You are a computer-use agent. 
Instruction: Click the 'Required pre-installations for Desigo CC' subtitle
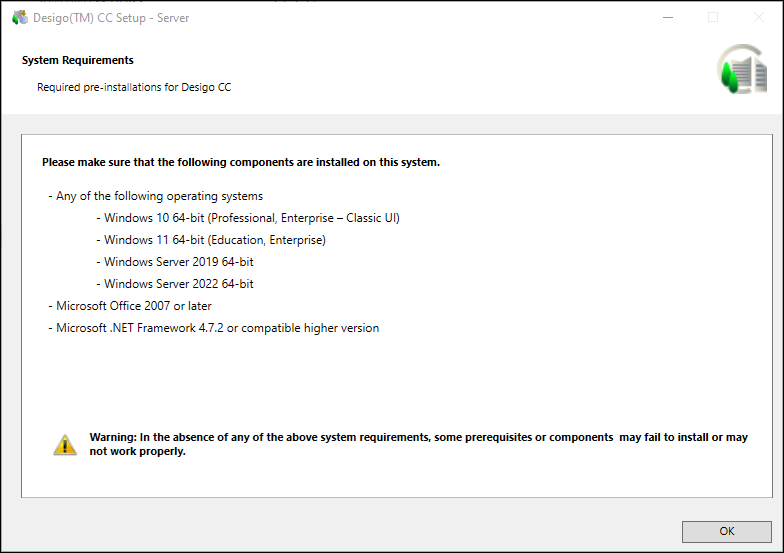[x=134, y=87]
